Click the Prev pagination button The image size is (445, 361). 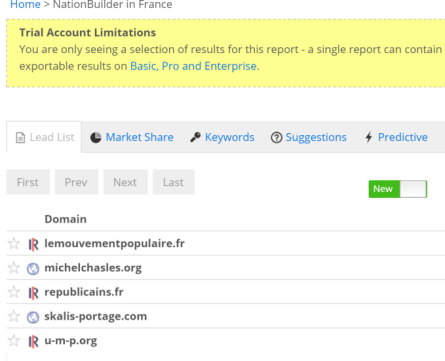pos(76,182)
